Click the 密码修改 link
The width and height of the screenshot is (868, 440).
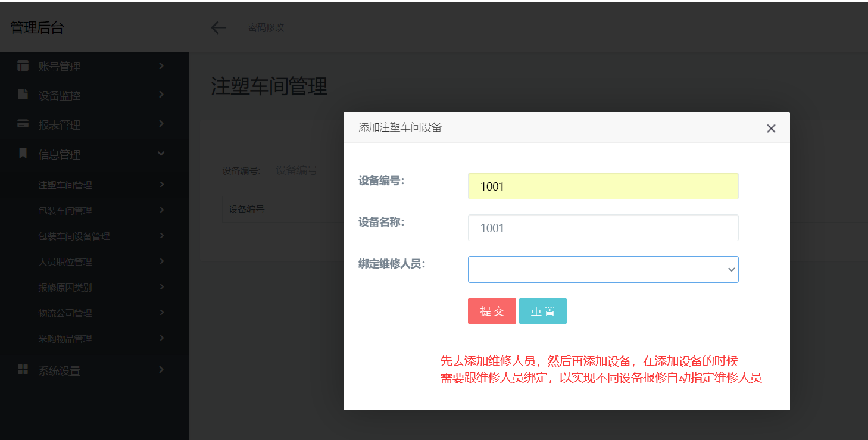(266, 27)
